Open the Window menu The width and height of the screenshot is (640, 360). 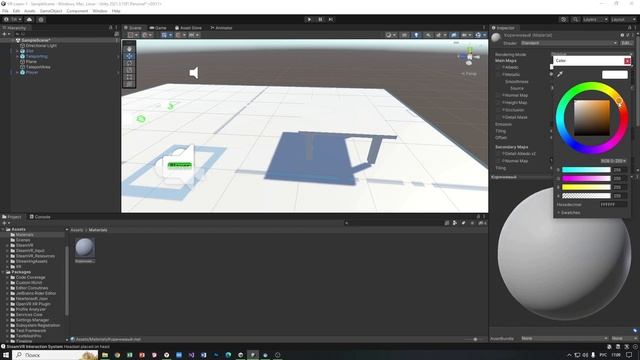(x=100, y=11)
